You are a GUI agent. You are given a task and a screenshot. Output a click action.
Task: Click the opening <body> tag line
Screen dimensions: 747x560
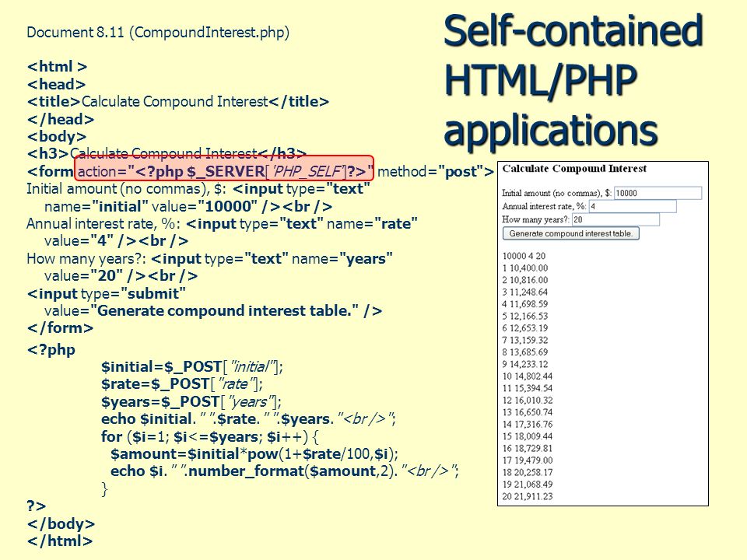pos(57,136)
